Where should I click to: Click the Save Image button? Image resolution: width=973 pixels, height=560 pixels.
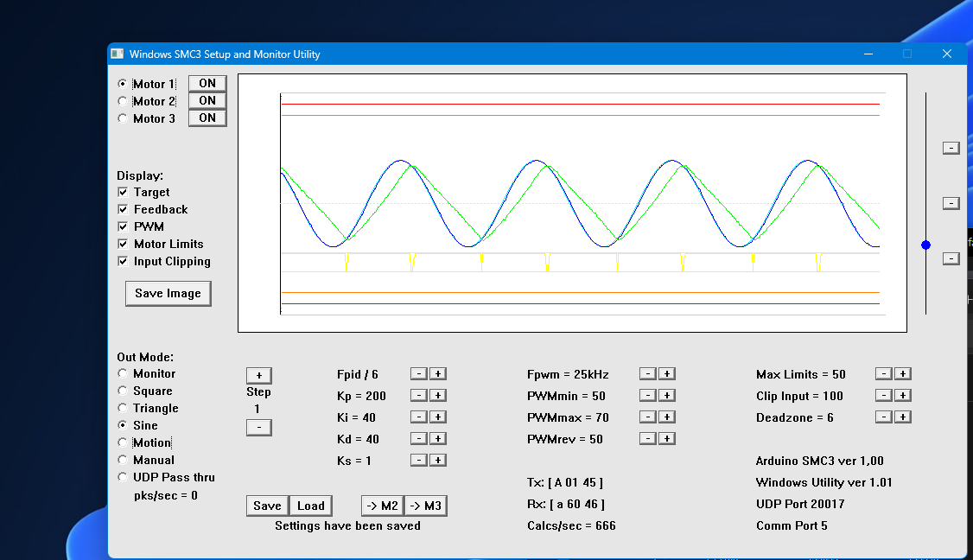tap(168, 294)
